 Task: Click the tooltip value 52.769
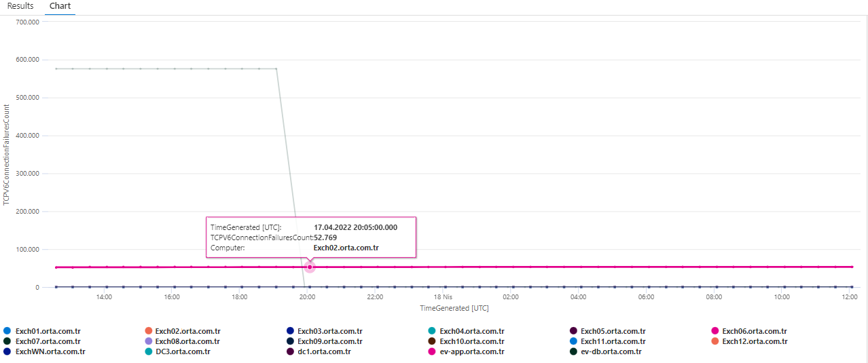pos(325,237)
